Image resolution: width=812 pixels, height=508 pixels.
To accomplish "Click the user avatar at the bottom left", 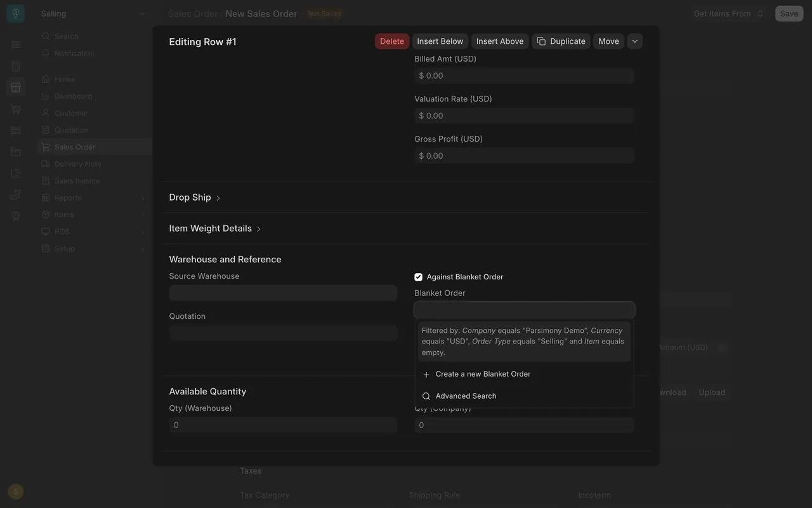I will point(16,491).
